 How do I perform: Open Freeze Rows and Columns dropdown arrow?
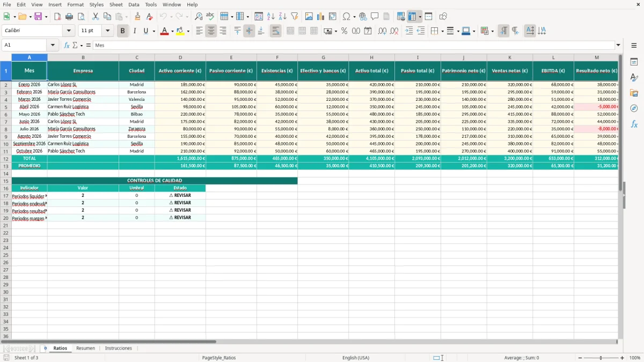(420, 17)
